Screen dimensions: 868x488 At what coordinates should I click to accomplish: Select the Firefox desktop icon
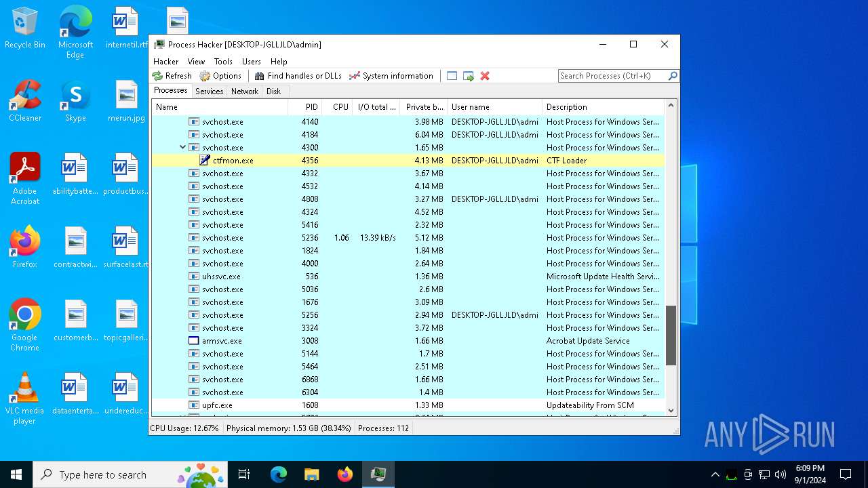point(25,248)
